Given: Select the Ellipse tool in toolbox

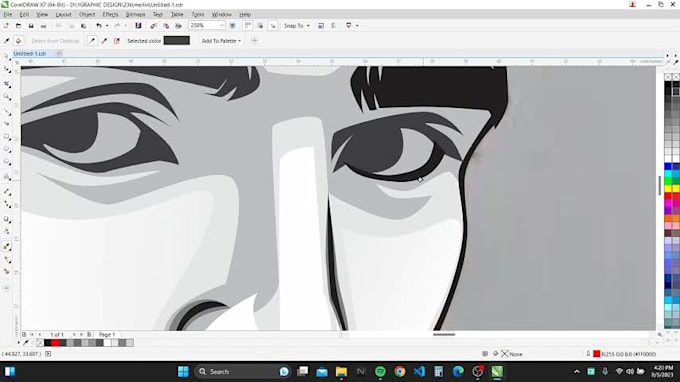Looking at the screenshot, I should click(x=7, y=150).
